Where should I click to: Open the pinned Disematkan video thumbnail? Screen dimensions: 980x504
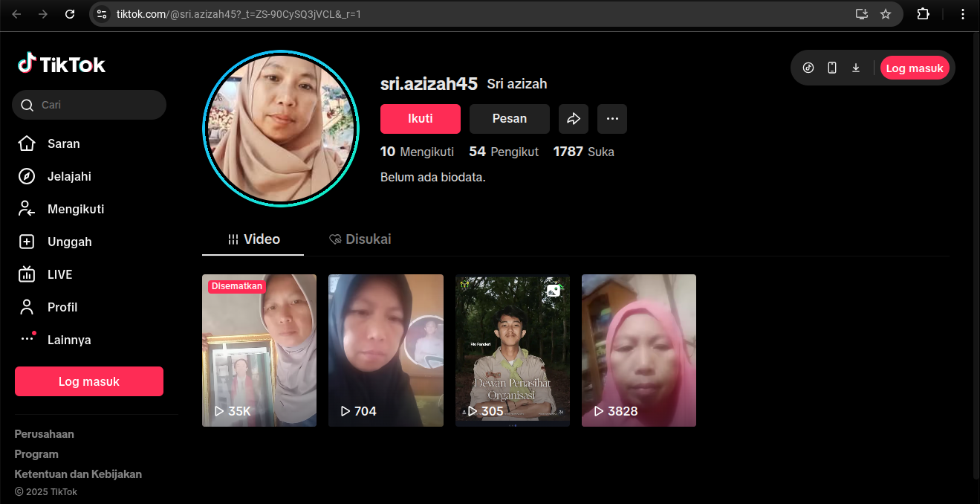tap(259, 350)
